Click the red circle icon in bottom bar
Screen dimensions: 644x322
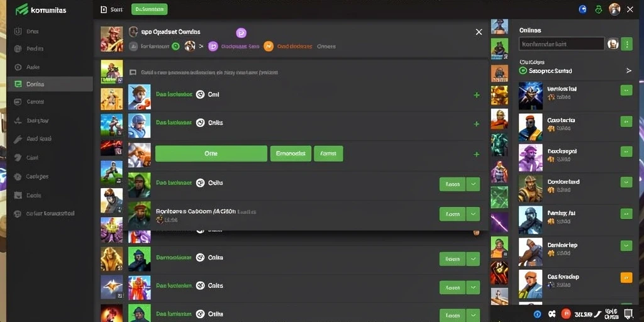[x=567, y=314]
